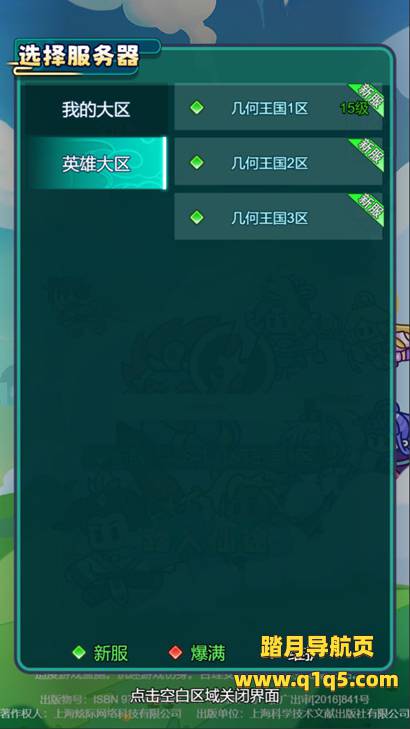This screenshot has width=410, height=729.
Task: Choose server 几何王国1区
Action: (x=278, y=109)
